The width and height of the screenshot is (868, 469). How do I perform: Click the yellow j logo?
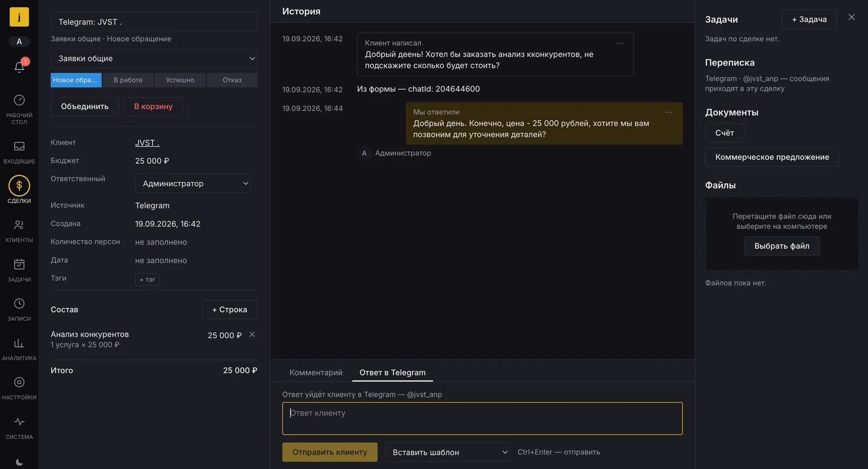(x=19, y=17)
